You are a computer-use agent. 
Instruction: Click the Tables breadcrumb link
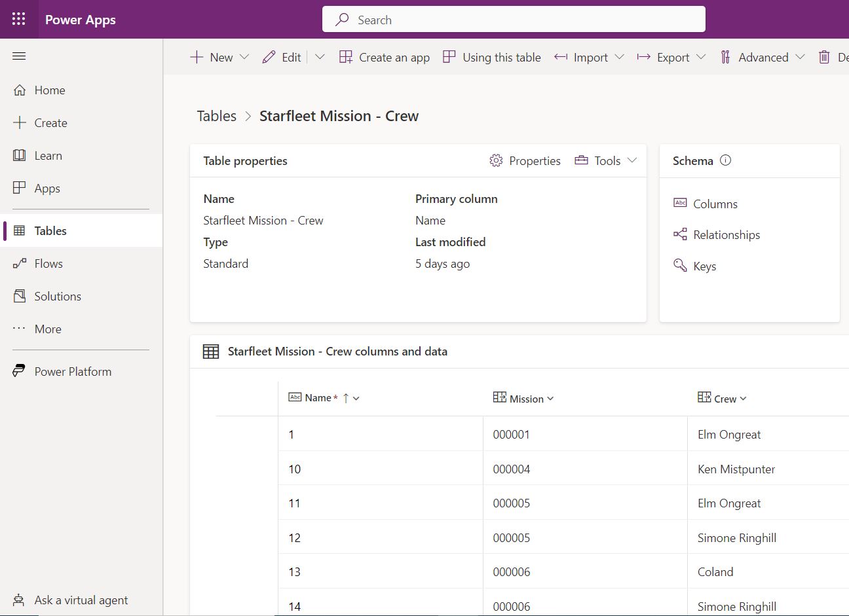[216, 116]
